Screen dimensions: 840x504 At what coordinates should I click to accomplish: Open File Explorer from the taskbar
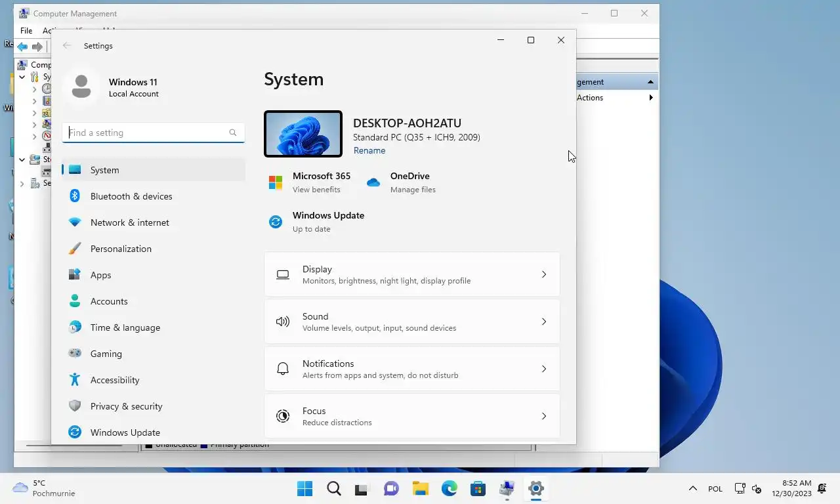[420, 489]
